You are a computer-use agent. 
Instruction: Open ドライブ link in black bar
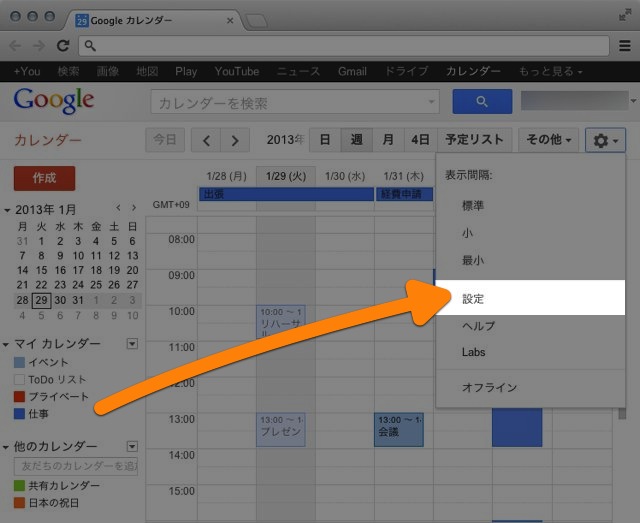tap(407, 71)
